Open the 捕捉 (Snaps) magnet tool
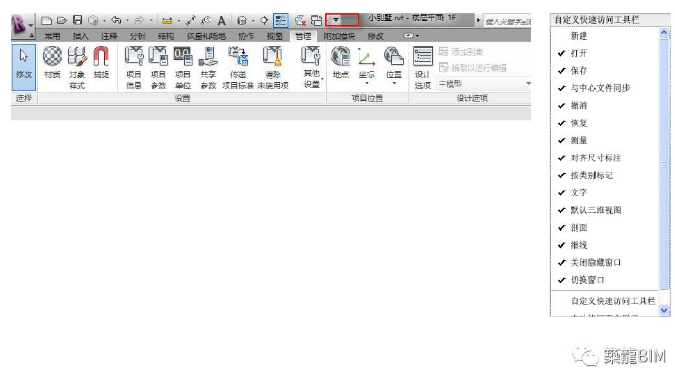 tap(101, 62)
